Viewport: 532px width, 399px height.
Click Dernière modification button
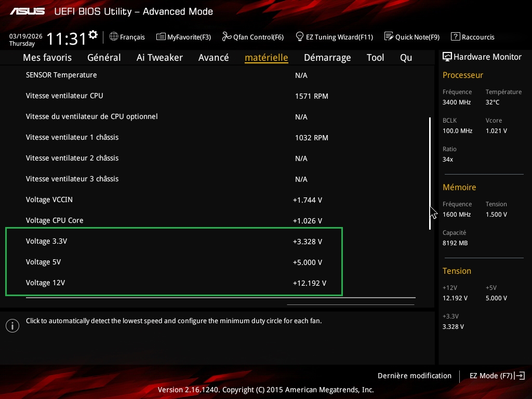(414, 376)
